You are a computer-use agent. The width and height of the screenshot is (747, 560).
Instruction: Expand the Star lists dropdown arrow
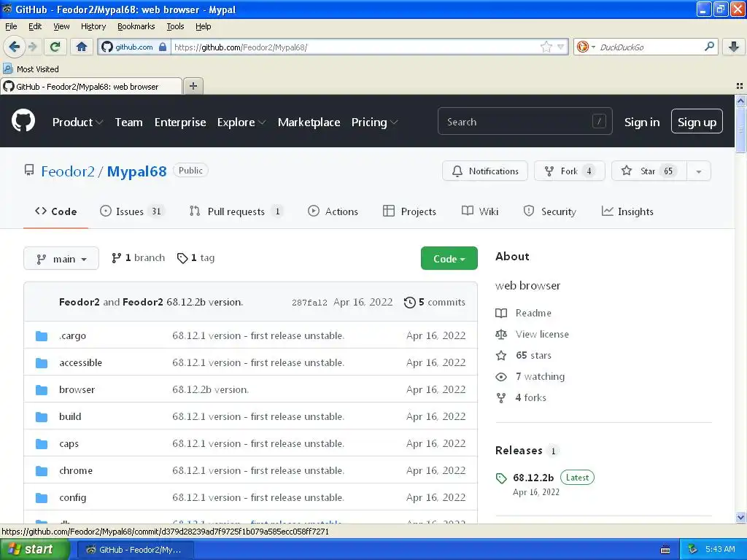pyautogui.click(x=698, y=171)
